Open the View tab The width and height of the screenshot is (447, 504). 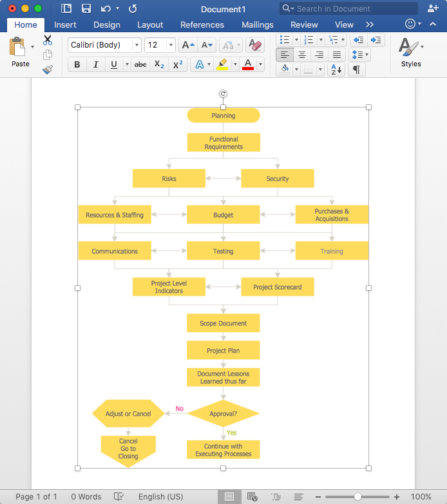coord(344,24)
